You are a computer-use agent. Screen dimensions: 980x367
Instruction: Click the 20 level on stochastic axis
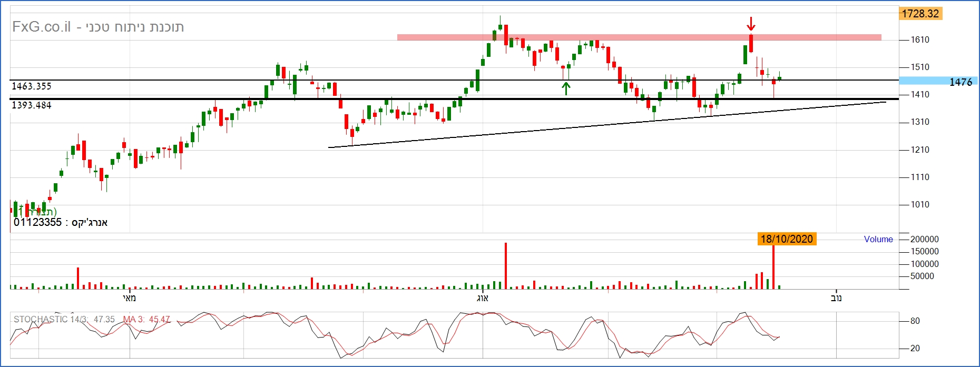pyautogui.click(x=915, y=348)
